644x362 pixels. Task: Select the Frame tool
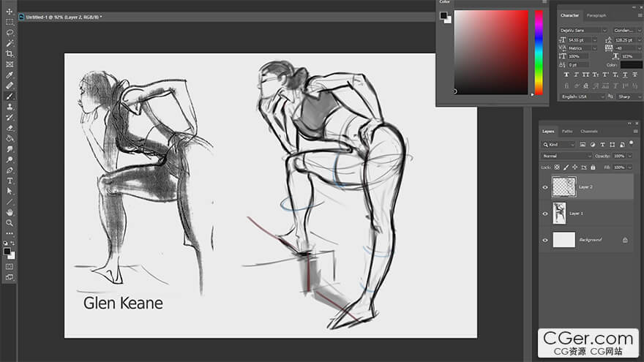click(x=10, y=64)
